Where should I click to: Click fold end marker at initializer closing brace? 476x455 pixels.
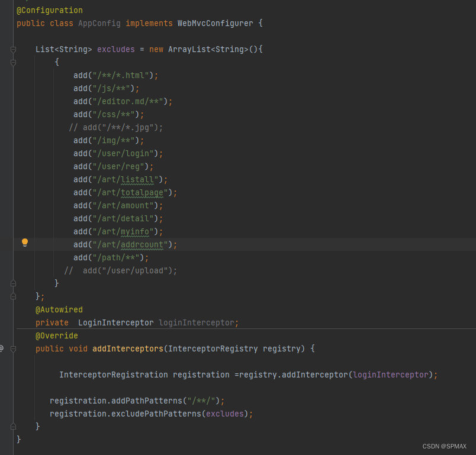(x=13, y=283)
